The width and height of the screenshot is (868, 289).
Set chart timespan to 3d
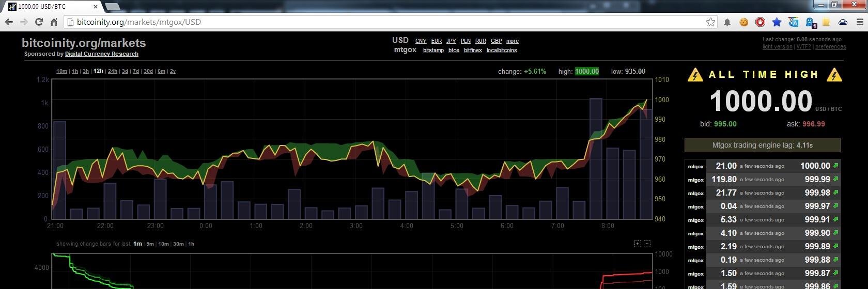click(125, 71)
